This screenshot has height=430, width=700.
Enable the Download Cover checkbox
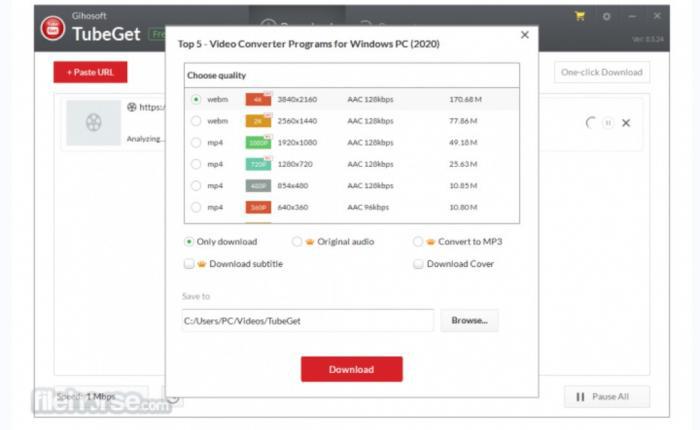point(418,264)
